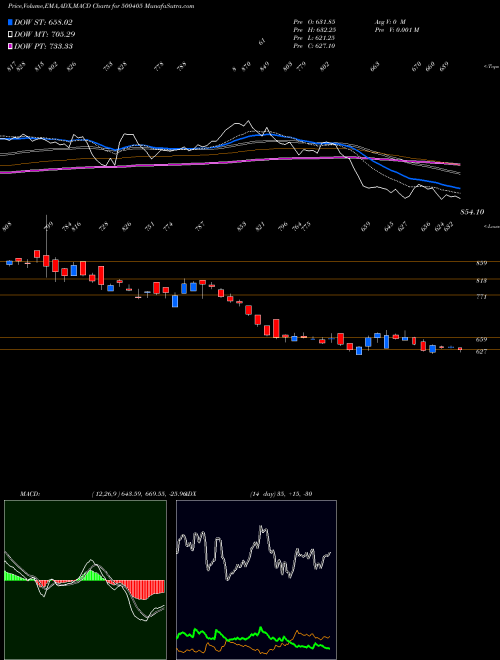Click the 818 price level label

pyautogui.click(x=481, y=280)
